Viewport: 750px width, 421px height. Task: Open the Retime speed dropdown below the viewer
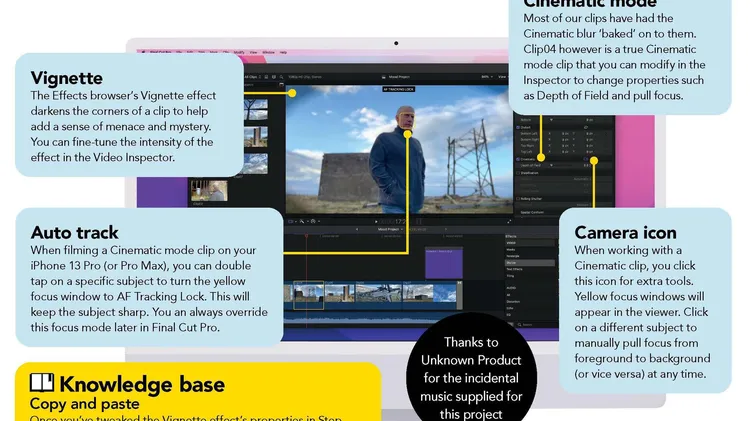click(x=314, y=222)
